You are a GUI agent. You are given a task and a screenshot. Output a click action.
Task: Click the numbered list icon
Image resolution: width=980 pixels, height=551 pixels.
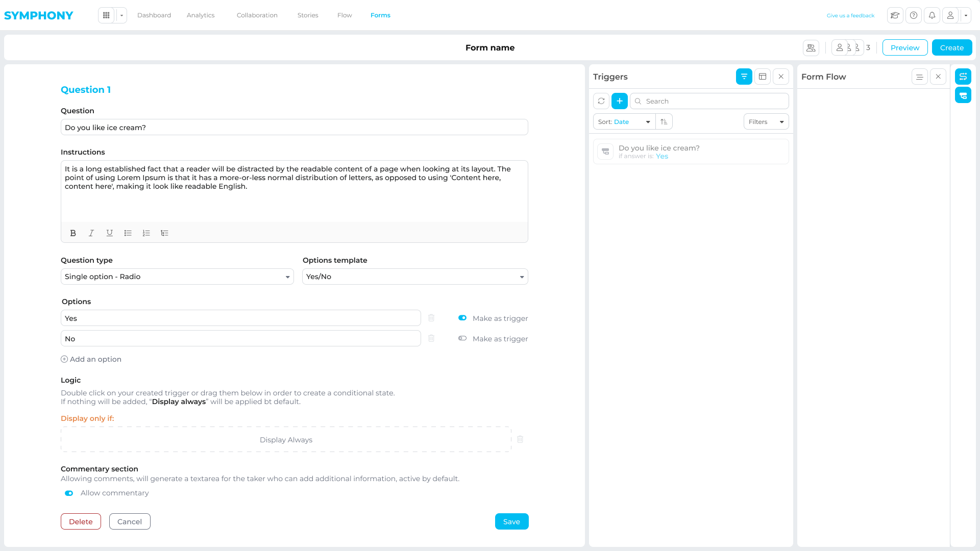[146, 233]
